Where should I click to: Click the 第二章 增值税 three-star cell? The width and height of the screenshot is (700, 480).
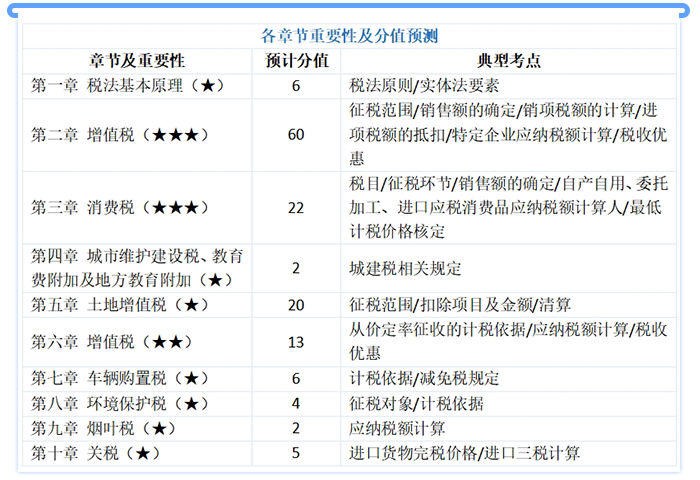[121, 134]
